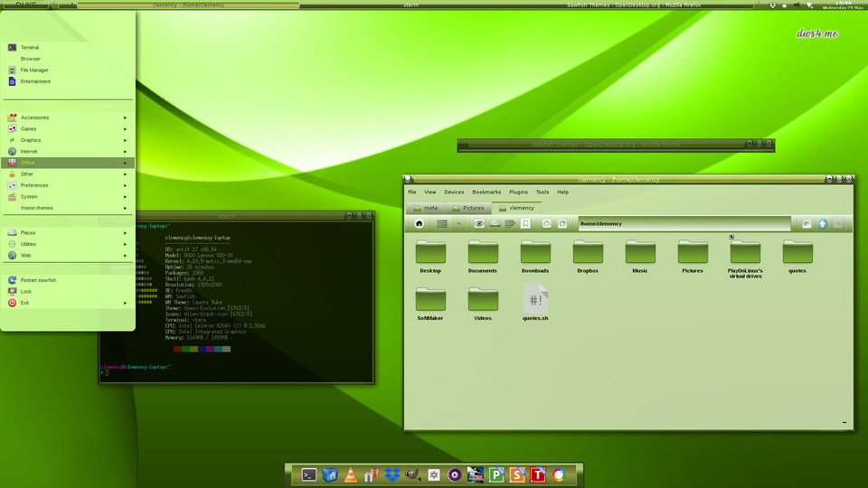Select the Dropbox folder
868x488 pixels.
click(588, 256)
